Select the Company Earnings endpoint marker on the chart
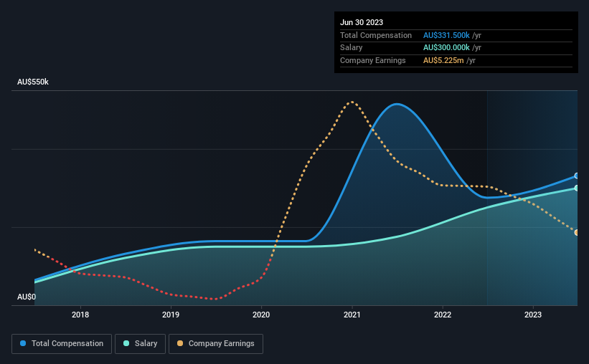The width and height of the screenshot is (589, 364). (577, 233)
